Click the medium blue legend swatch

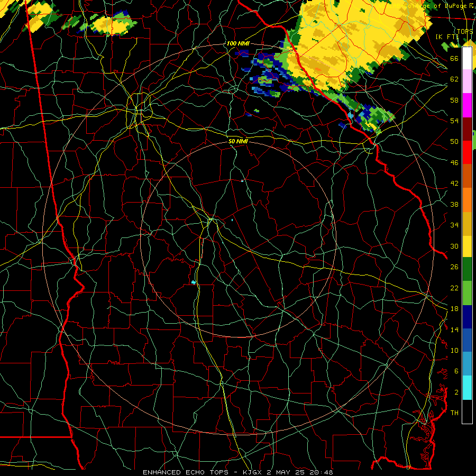tap(467, 340)
